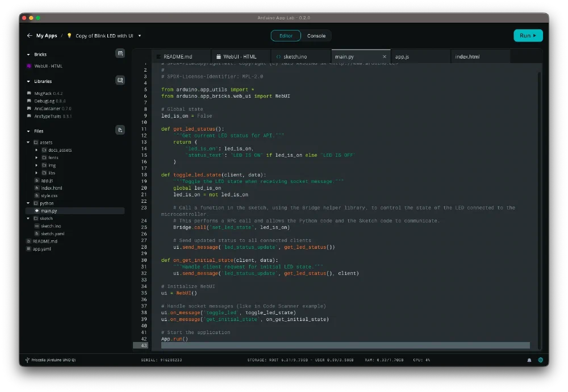Switch to Console view
The image size is (568, 392).
point(316,36)
